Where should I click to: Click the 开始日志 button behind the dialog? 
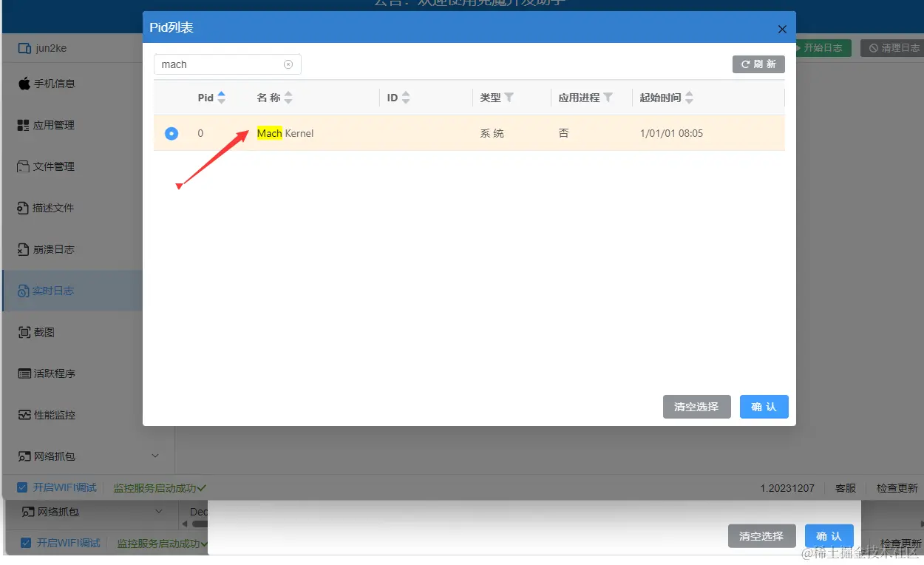pos(822,48)
